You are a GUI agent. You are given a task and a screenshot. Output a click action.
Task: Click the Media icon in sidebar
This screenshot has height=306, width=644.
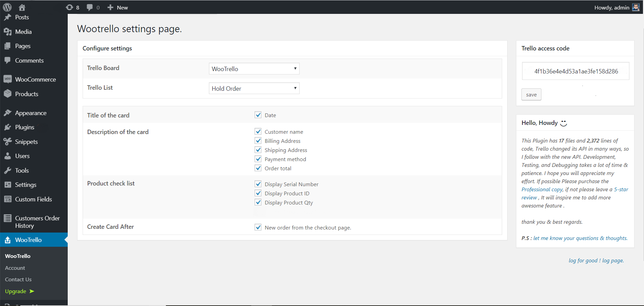tap(7, 32)
